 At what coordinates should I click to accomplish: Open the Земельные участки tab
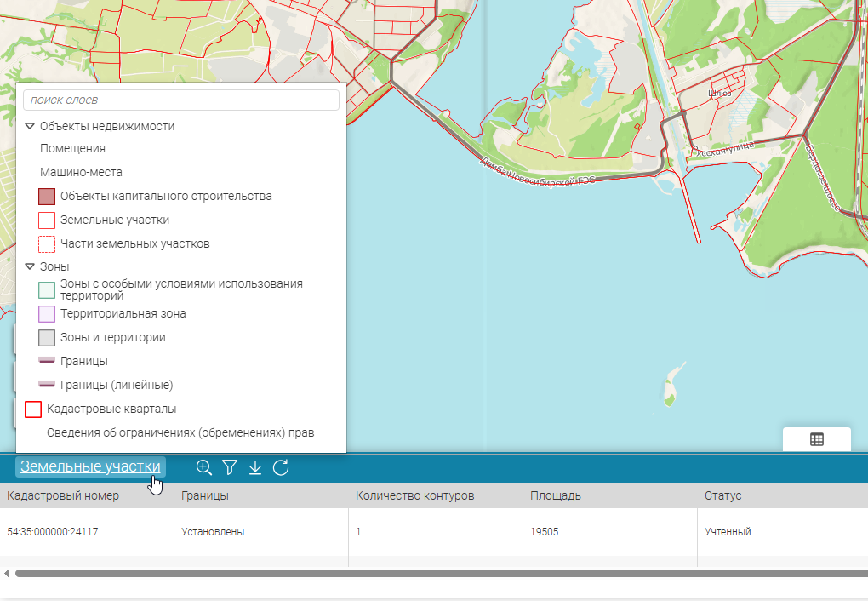click(90, 466)
